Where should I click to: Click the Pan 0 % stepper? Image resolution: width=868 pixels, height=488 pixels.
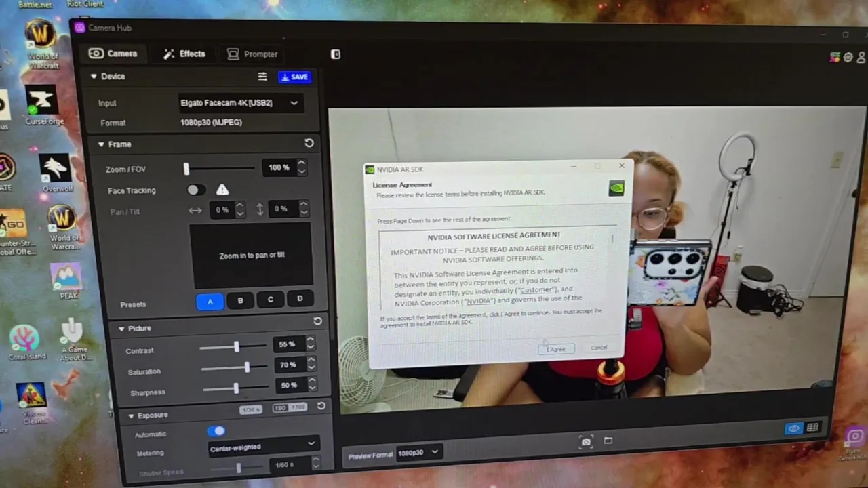point(227,210)
